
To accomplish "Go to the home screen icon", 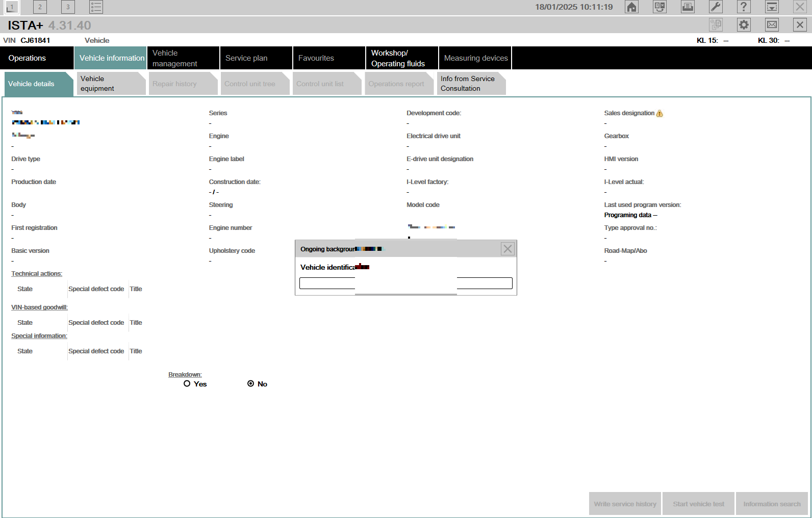I will (x=632, y=7).
